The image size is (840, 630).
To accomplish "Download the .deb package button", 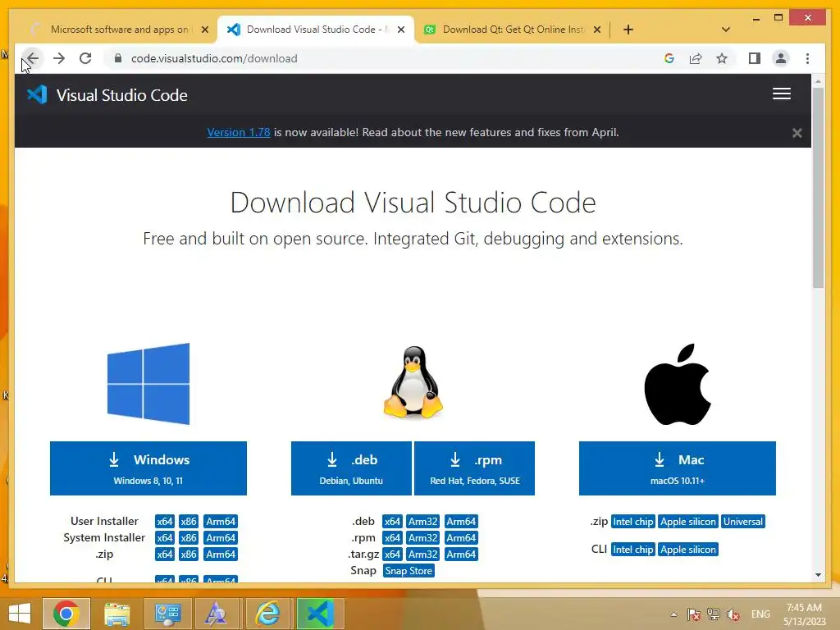I will (351, 468).
